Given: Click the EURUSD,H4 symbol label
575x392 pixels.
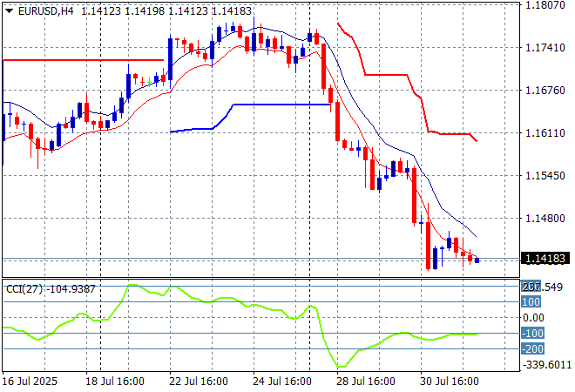Looking at the screenshot, I should coord(46,11).
